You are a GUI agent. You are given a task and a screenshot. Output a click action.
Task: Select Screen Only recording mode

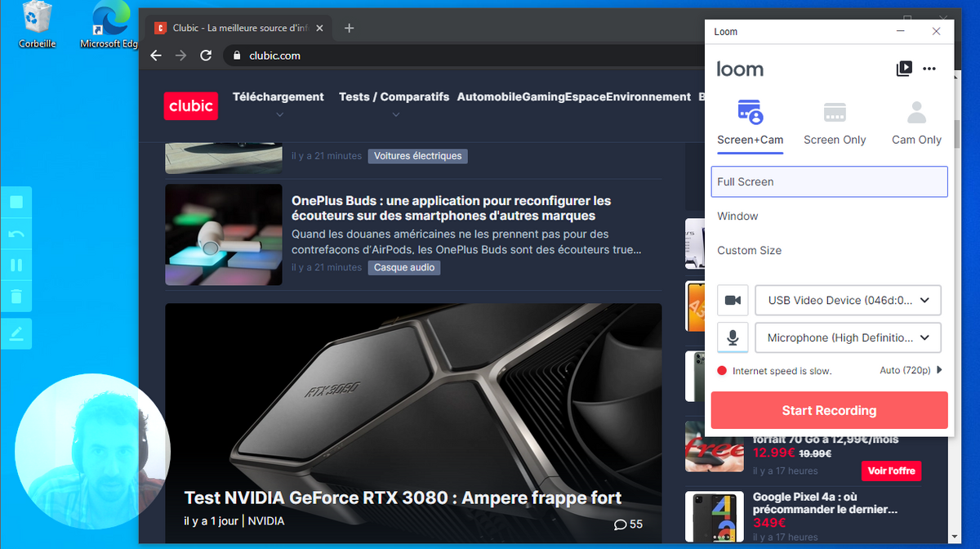835,123
